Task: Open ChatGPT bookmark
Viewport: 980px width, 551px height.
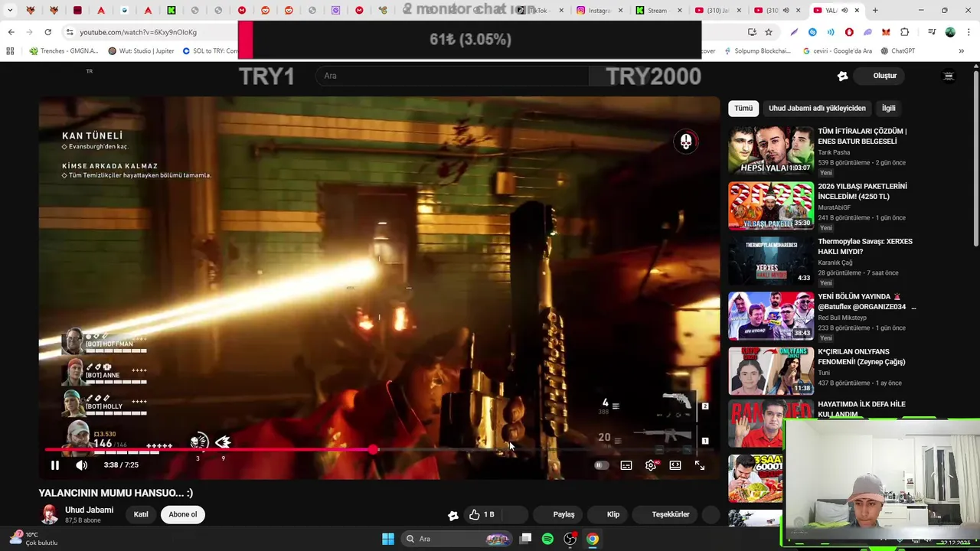Action: coord(897,51)
